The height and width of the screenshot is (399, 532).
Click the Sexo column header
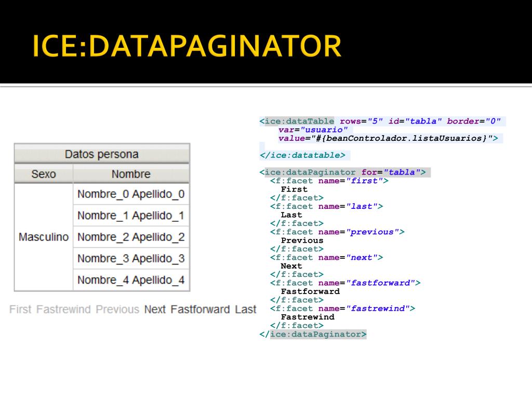click(x=44, y=174)
